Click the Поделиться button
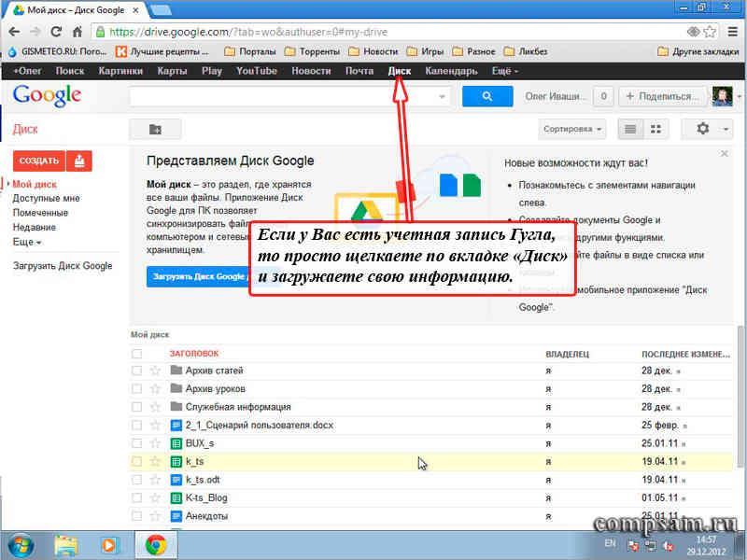The width and height of the screenshot is (747, 560). (x=662, y=96)
